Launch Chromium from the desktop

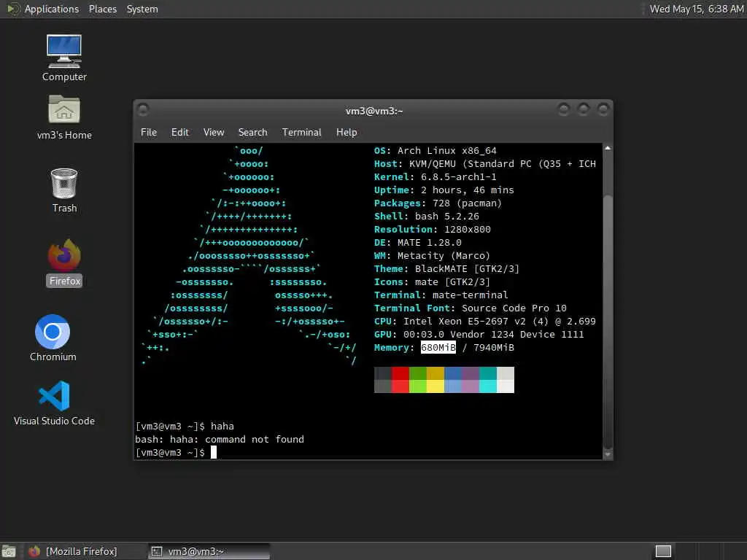tap(53, 338)
